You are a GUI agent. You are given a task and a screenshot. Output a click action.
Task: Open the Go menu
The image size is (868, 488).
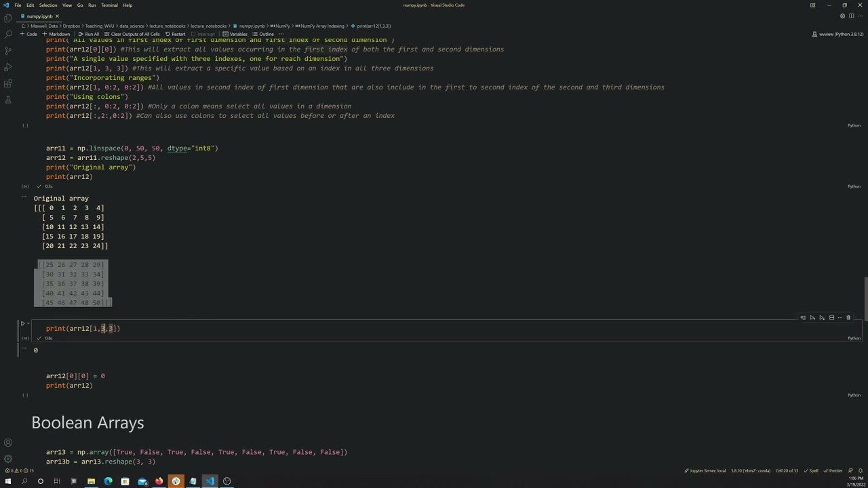80,5
